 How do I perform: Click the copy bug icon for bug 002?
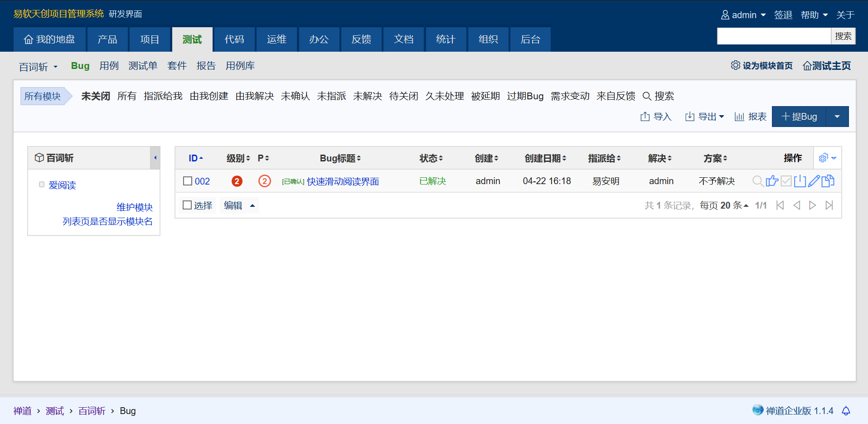pos(828,181)
